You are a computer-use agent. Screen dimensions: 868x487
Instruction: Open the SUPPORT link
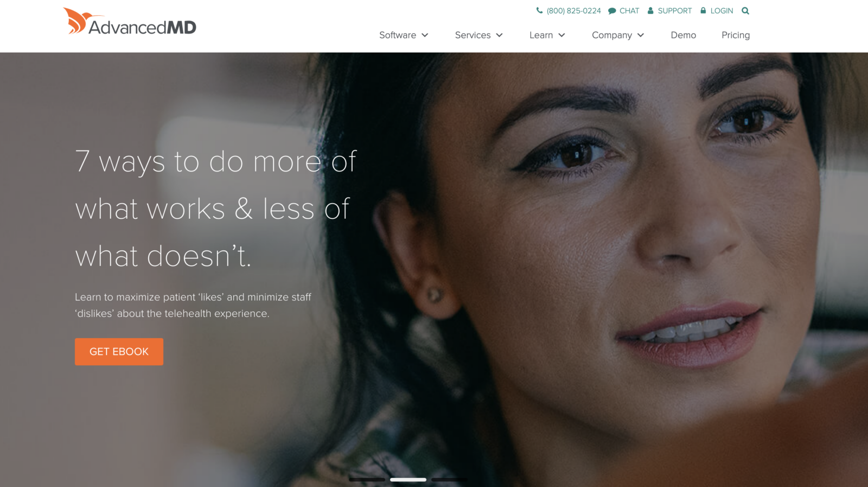[674, 11]
